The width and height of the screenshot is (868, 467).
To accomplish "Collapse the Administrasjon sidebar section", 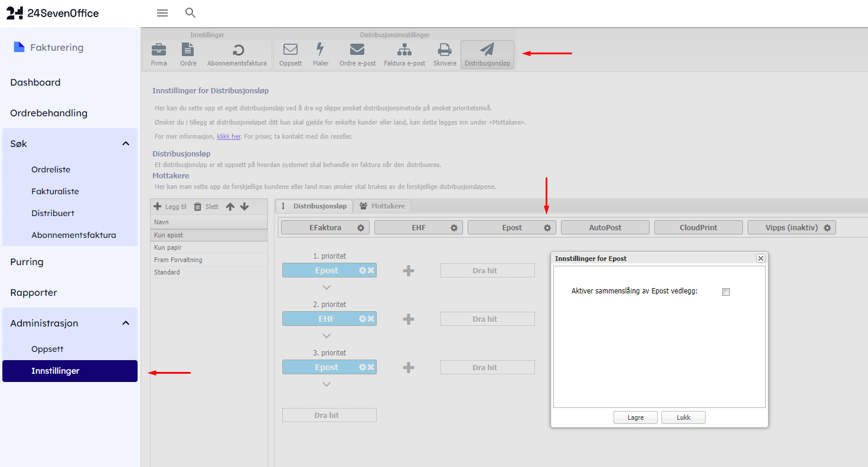I will point(125,323).
